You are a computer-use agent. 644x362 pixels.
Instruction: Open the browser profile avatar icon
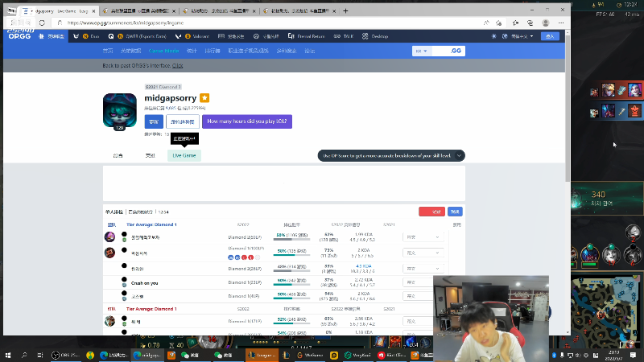[546, 23]
